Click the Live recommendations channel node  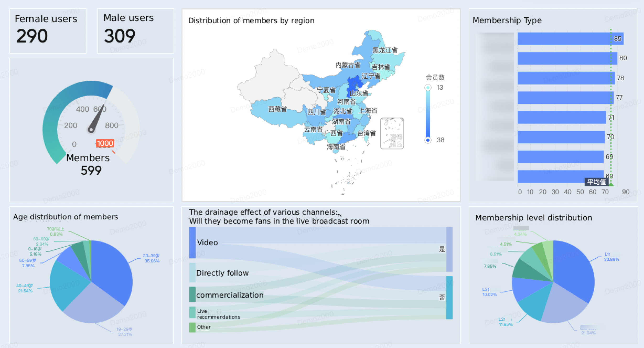[x=192, y=312]
